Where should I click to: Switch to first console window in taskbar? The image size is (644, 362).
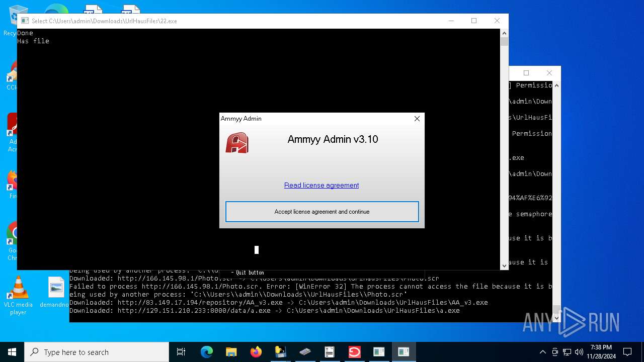click(379, 352)
